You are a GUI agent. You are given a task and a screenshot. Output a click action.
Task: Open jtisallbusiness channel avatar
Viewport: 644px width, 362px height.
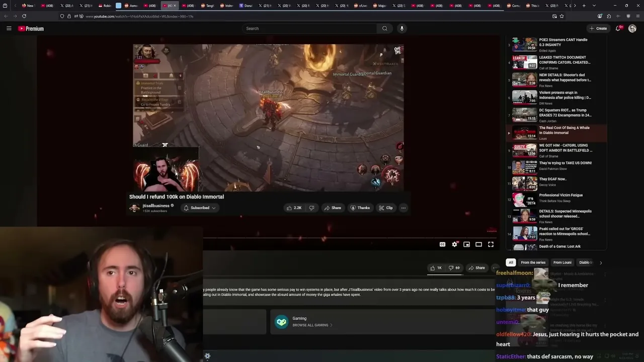(134, 208)
